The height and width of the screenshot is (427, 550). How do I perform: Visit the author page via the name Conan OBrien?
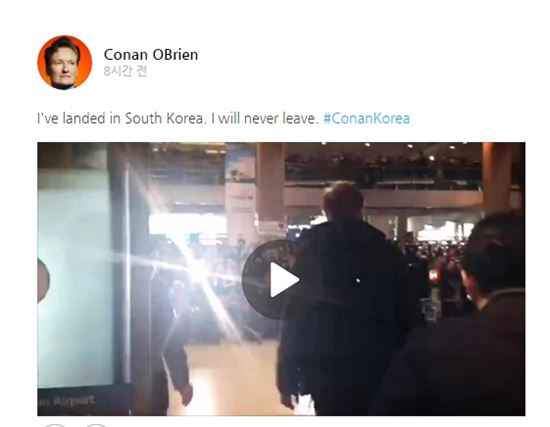click(151, 55)
